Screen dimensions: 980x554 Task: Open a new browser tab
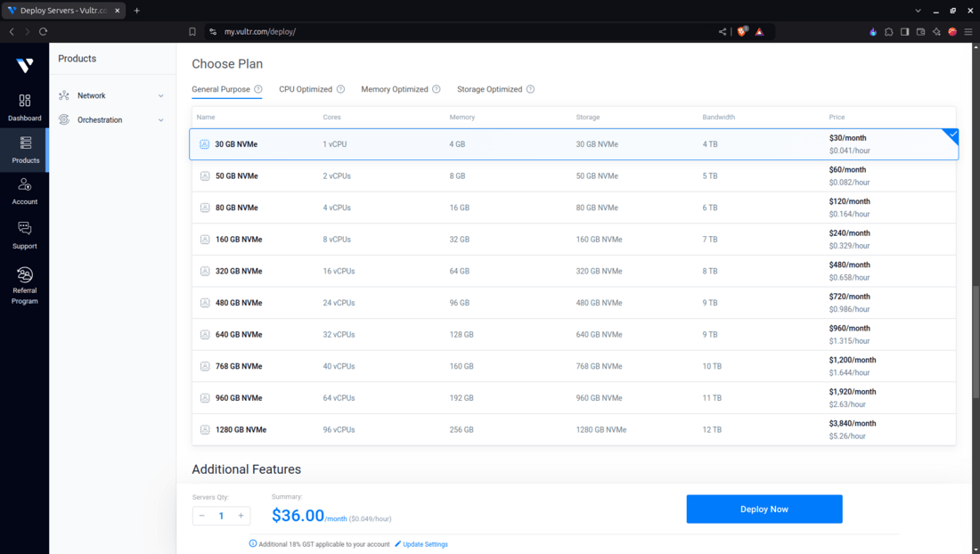click(137, 11)
